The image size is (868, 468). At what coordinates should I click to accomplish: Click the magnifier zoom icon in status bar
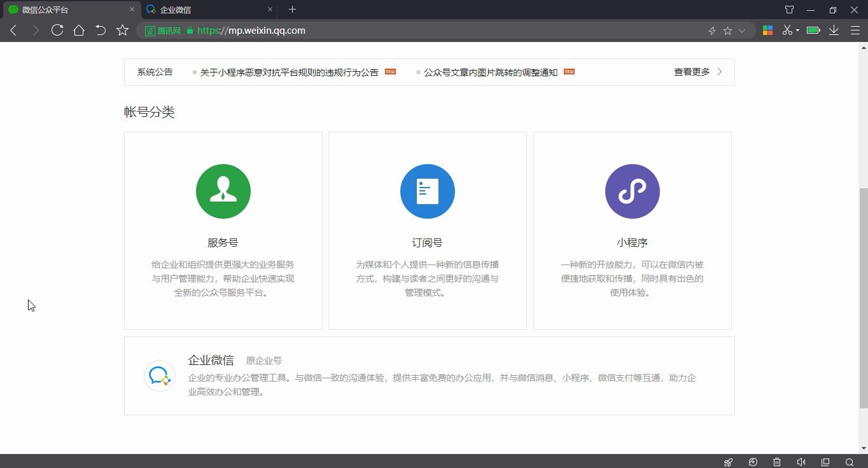850,462
